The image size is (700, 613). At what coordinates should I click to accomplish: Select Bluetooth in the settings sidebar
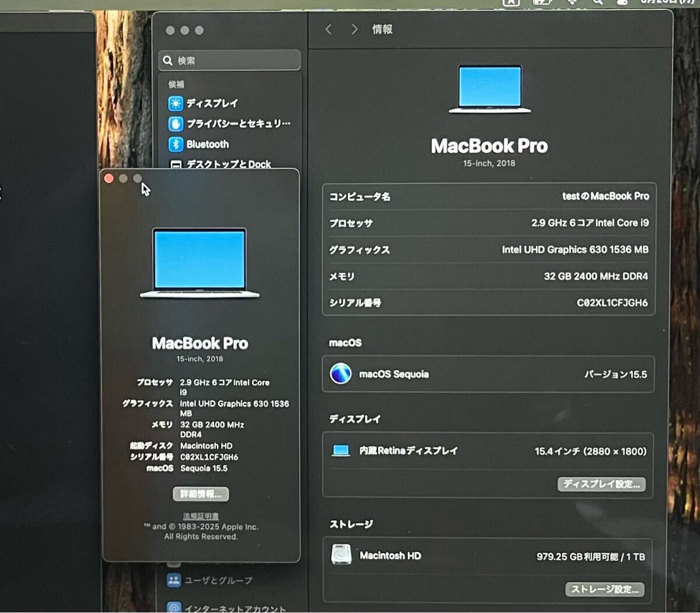(x=199, y=144)
